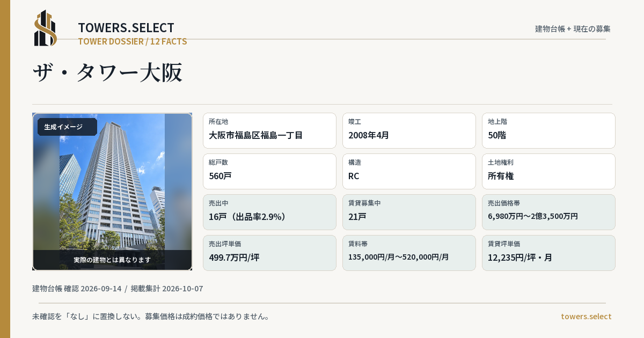Click the 掲載集計 2026-10-07 date text

(x=167, y=289)
